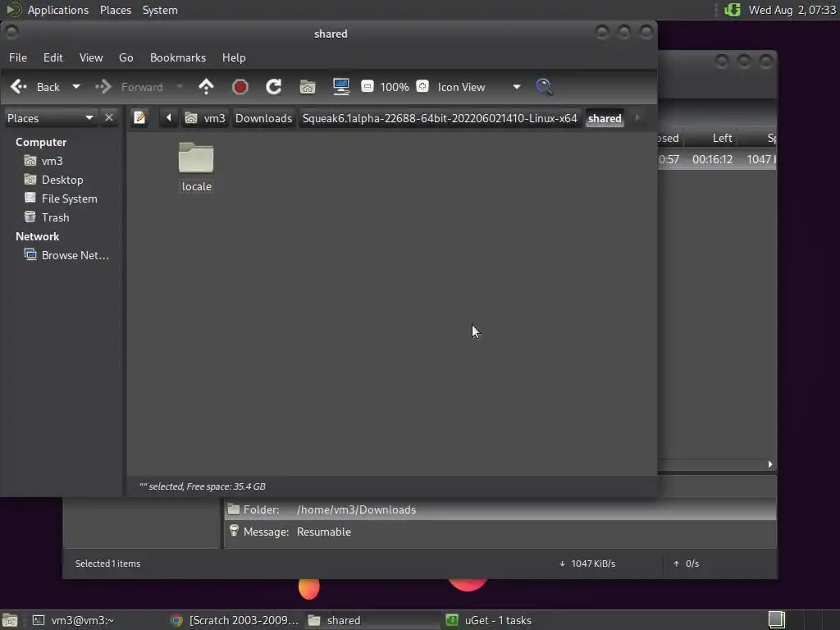This screenshot has height=630, width=840.
Task: Open the Bookmarks menu
Action: click(178, 57)
